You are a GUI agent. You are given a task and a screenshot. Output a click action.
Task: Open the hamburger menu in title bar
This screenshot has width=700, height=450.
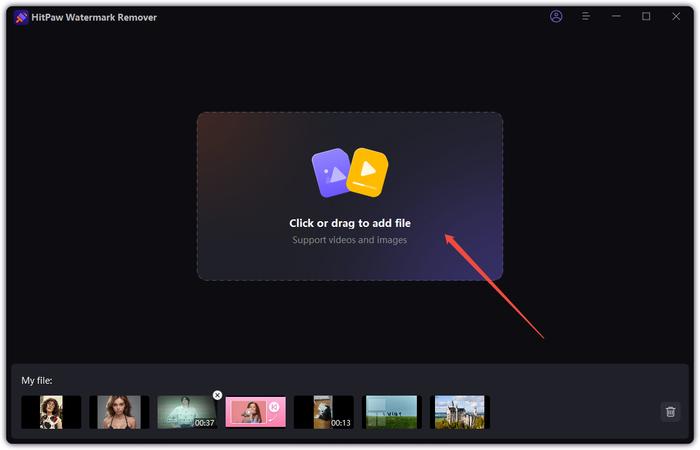(586, 17)
